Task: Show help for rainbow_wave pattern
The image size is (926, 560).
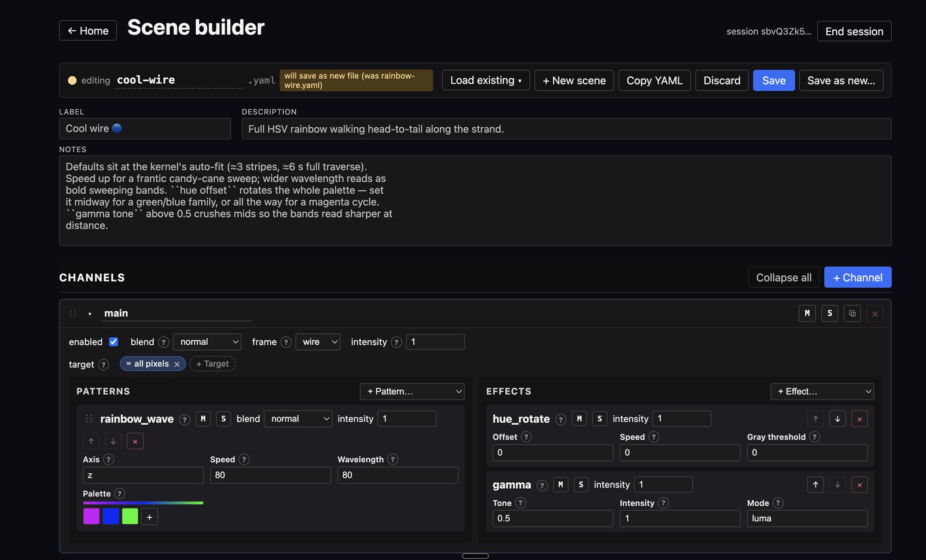Action: coord(185,419)
